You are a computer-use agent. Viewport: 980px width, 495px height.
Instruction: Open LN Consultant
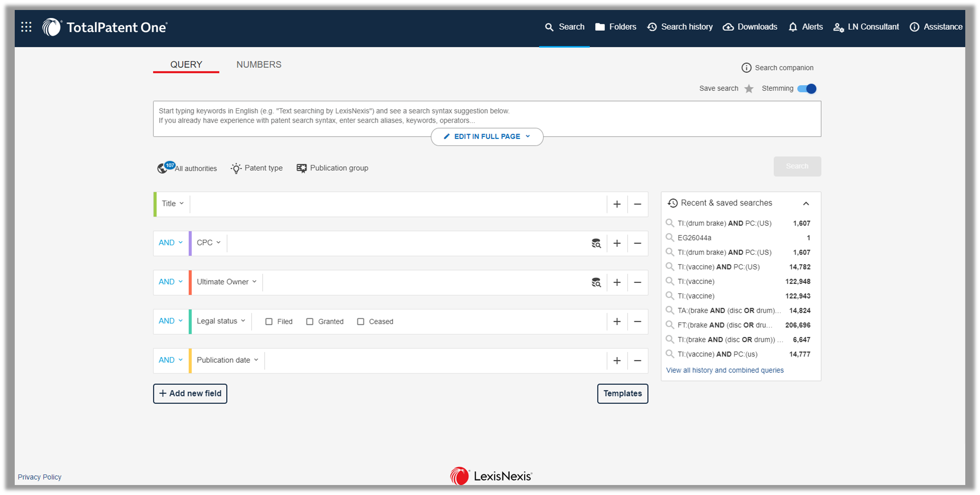pyautogui.click(x=866, y=27)
